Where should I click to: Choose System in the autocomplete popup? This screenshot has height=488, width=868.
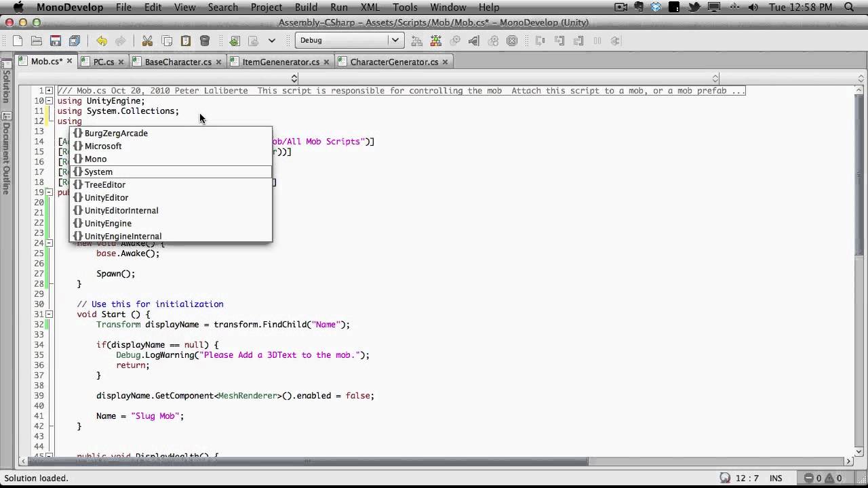(171, 172)
